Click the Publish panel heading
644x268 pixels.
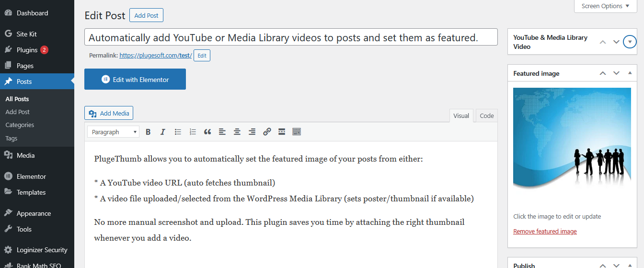click(524, 265)
